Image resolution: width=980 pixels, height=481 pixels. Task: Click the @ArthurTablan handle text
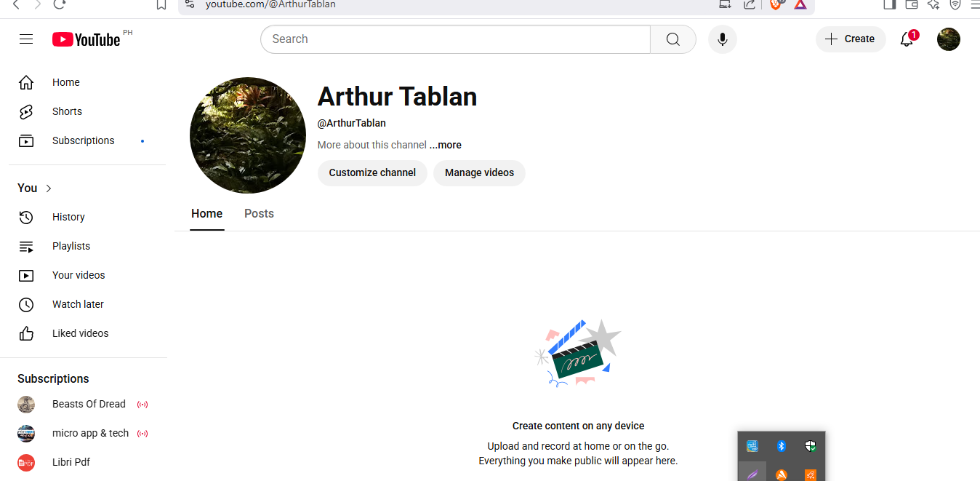pyautogui.click(x=352, y=123)
